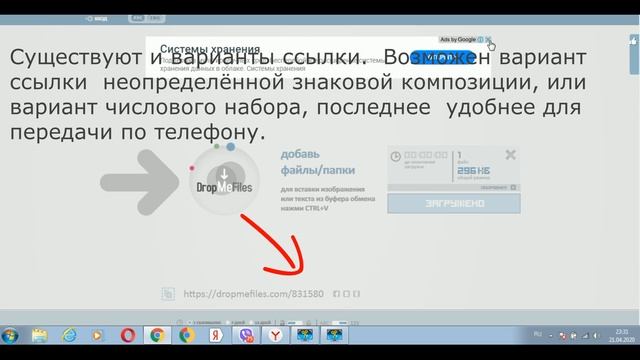Remove the uploaded file with the X
Image resolution: width=640 pixels, height=360 pixels.
[510, 155]
